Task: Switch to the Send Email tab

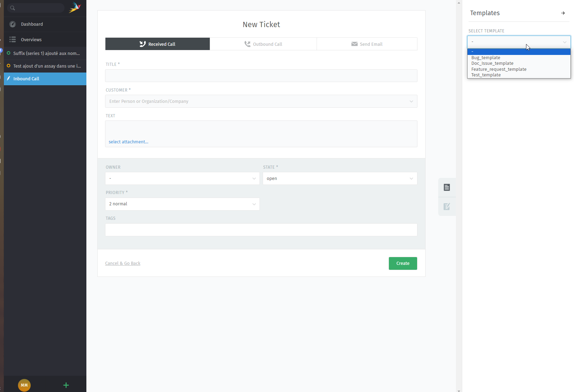Action: tap(367, 44)
